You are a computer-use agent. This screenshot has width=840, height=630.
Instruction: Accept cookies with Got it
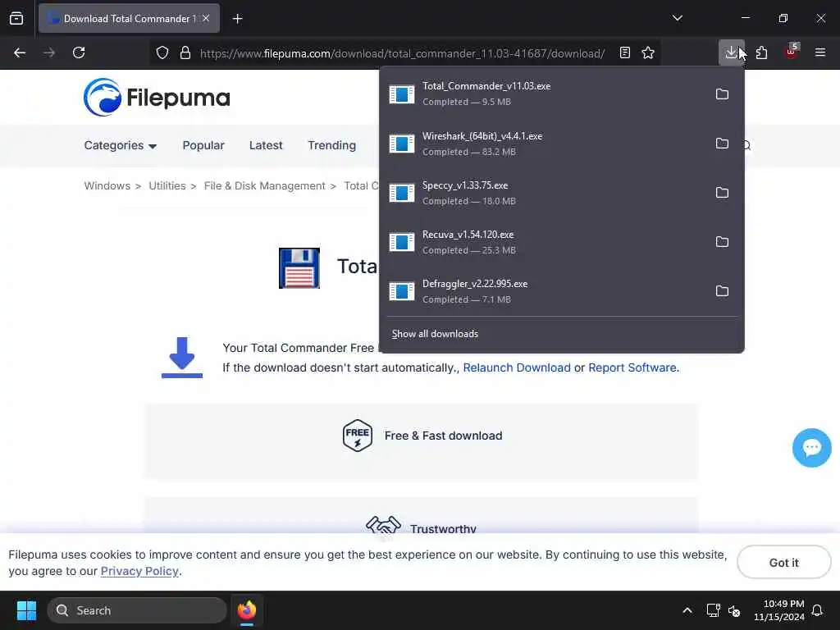pos(783,563)
